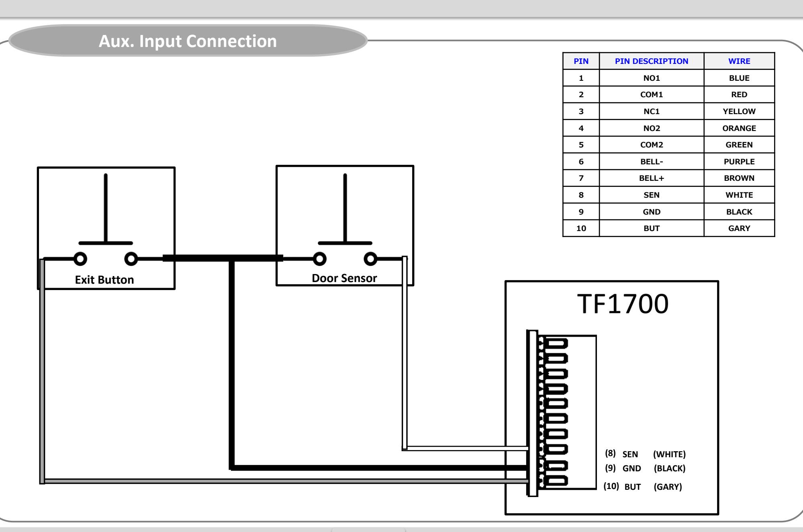Screen dimensions: 803x532
Task: Click pin number 1 in the table
Action: click(581, 78)
